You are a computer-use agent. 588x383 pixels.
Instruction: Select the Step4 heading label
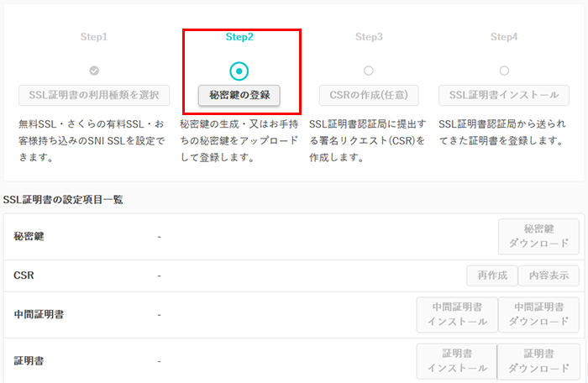click(504, 37)
